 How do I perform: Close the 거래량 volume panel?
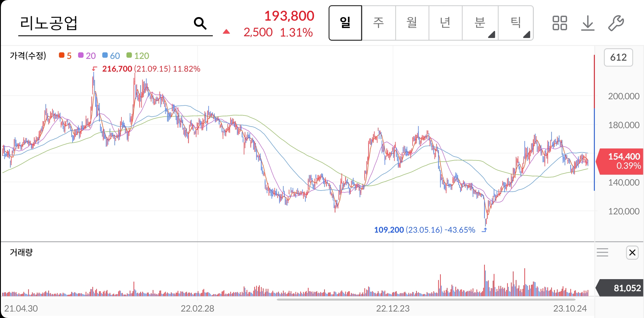[632, 253]
